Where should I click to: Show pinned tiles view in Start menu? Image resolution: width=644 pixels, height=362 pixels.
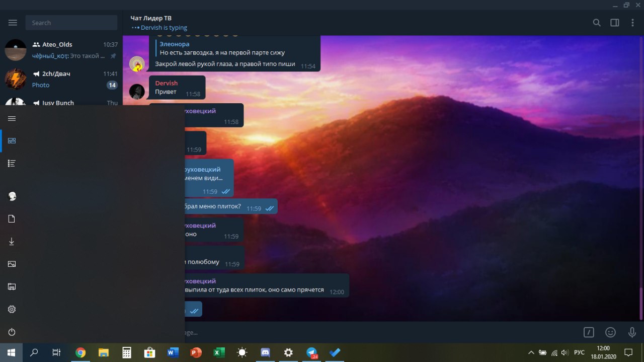click(x=12, y=140)
